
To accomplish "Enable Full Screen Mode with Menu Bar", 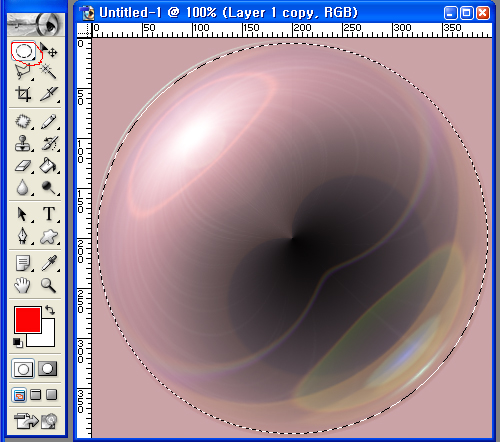I will (x=36, y=395).
